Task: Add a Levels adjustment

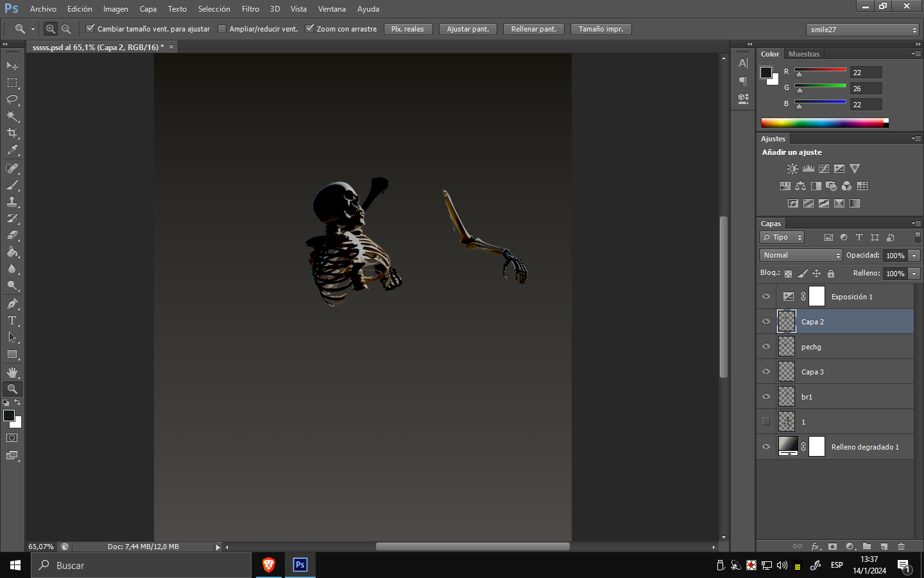Action: pos(808,168)
